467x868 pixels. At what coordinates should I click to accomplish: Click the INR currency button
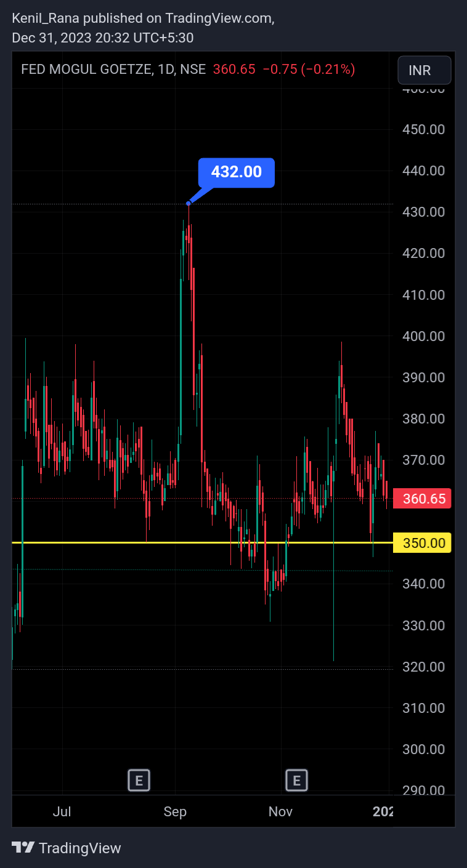pyautogui.click(x=424, y=70)
